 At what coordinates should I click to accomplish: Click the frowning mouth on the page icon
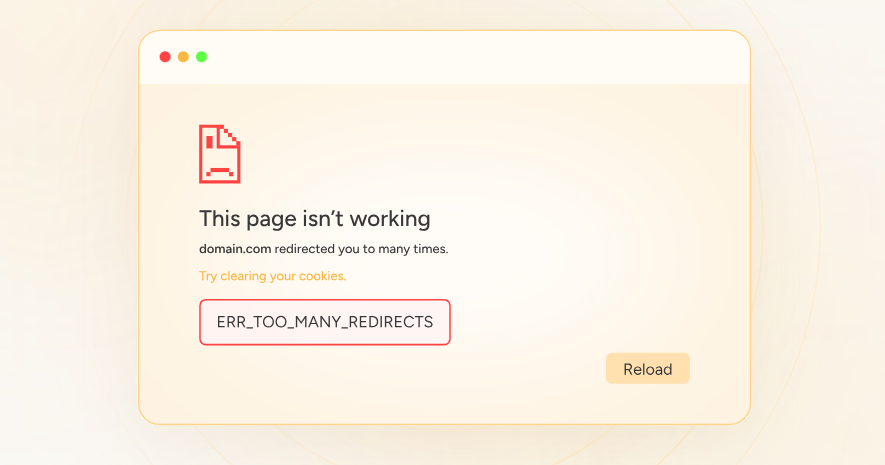pyautogui.click(x=219, y=170)
